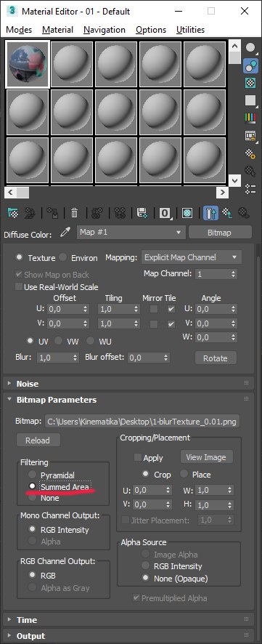Click the U Offset value field
Screen dimensions: 262x644
point(65,309)
